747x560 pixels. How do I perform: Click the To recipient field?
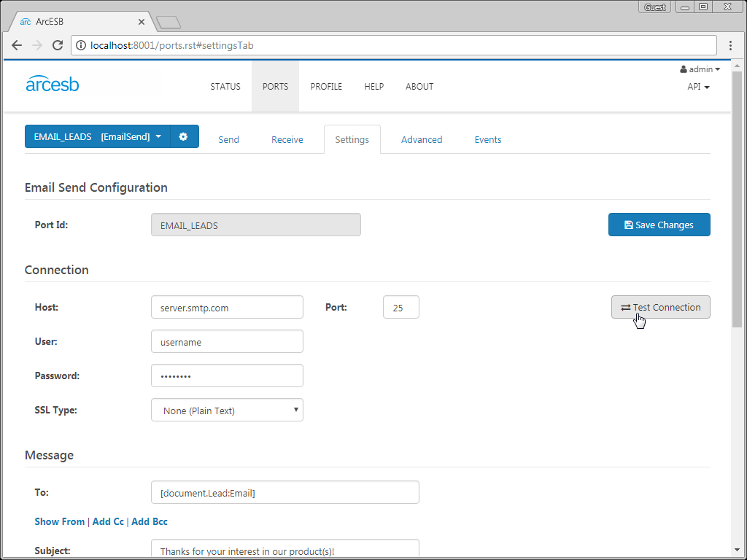click(x=285, y=492)
